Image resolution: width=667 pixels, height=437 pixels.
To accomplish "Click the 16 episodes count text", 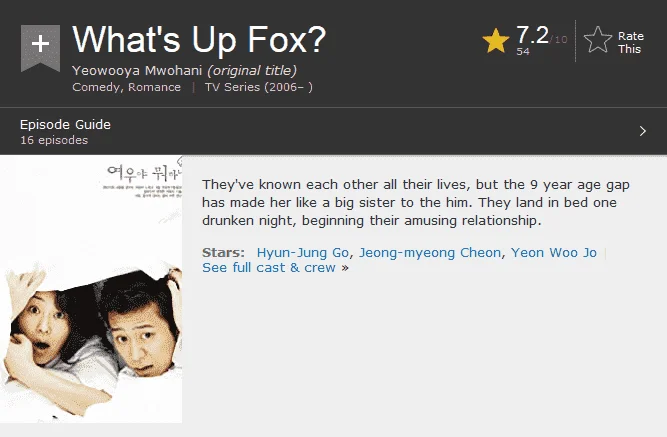I will pyautogui.click(x=54, y=140).
